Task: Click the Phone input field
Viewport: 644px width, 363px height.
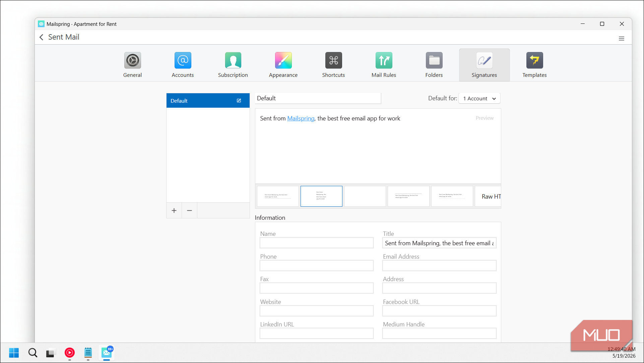Action: (316, 266)
